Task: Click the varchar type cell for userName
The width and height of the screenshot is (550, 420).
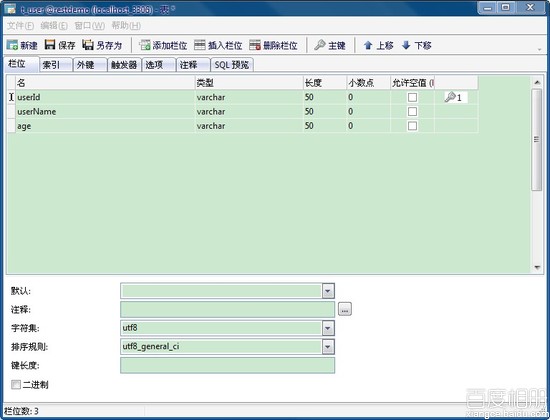Action: point(249,112)
